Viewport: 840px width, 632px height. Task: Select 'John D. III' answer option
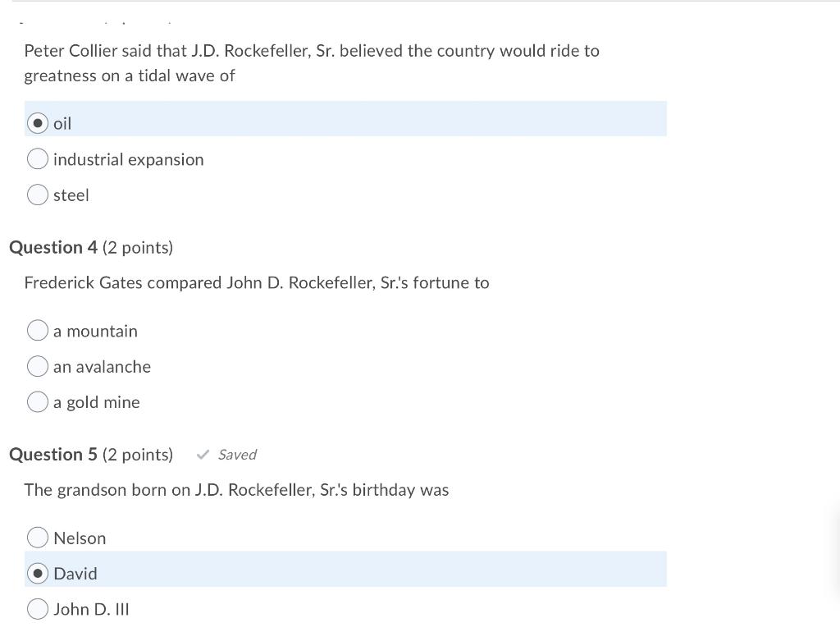pos(37,609)
